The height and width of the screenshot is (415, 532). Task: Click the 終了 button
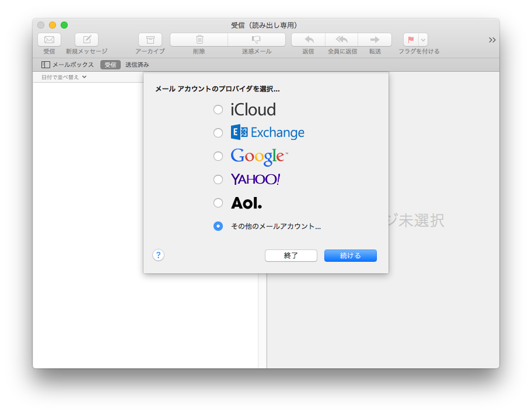click(291, 256)
